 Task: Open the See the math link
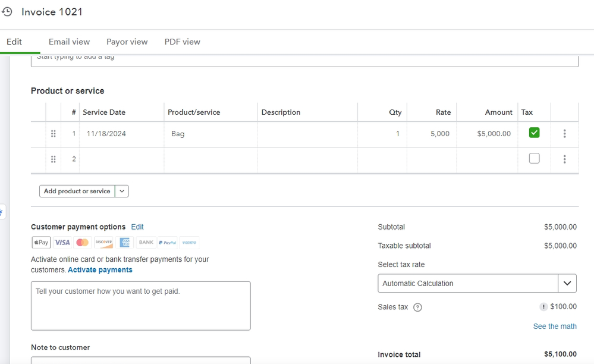[555, 327]
